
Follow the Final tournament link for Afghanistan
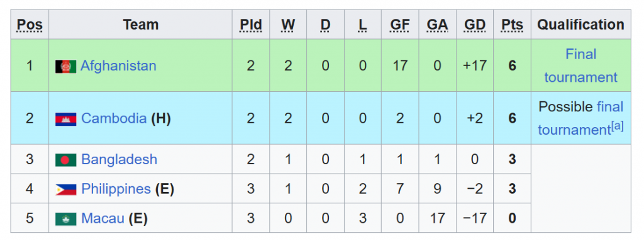coord(580,66)
